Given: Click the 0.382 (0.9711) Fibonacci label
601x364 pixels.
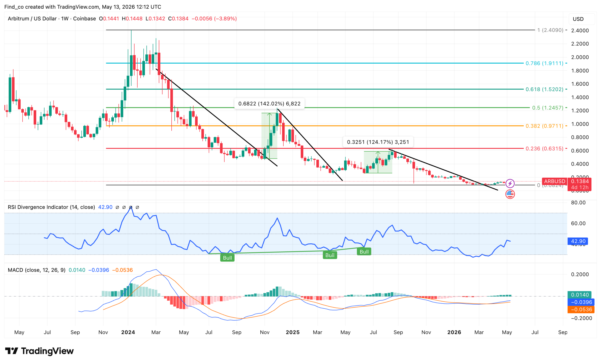Looking at the screenshot, I should (x=544, y=126).
